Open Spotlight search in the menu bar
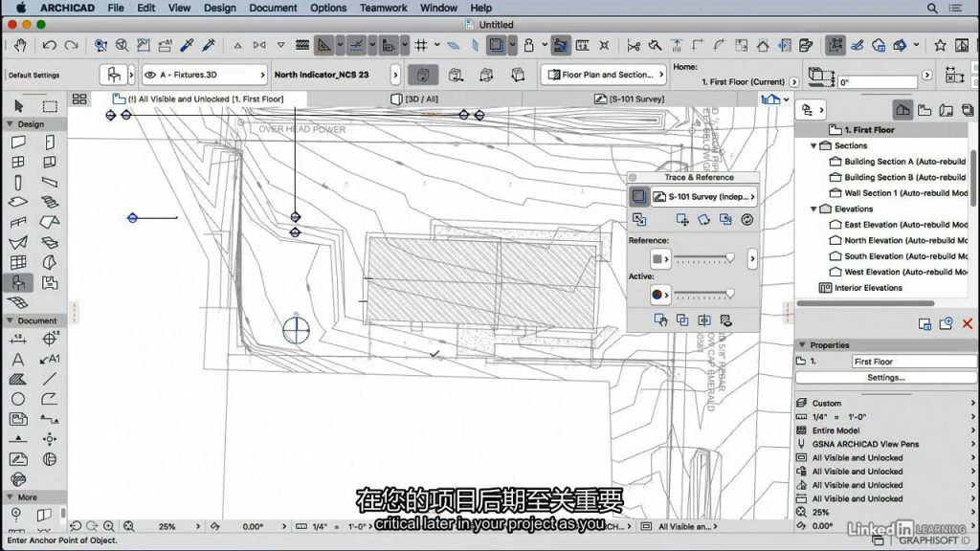Screen dimensions: 980x551 (932, 8)
